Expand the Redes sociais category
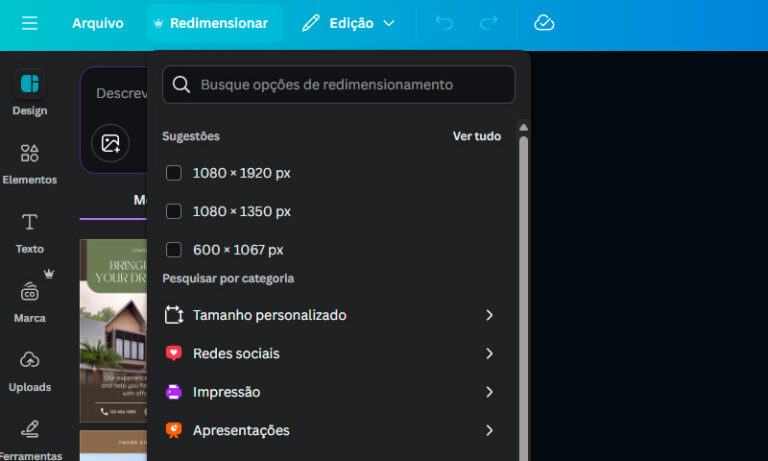768x461 pixels. (330, 354)
